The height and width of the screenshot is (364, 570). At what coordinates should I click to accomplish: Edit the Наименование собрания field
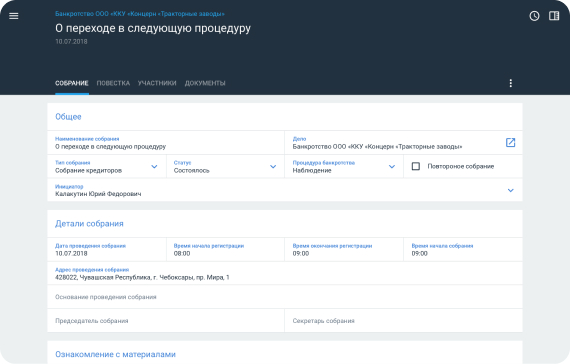pos(166,143)
